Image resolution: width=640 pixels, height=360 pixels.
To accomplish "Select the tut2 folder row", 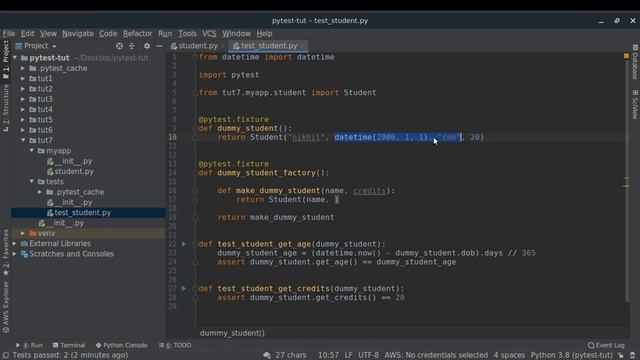I will coord(88,89).
